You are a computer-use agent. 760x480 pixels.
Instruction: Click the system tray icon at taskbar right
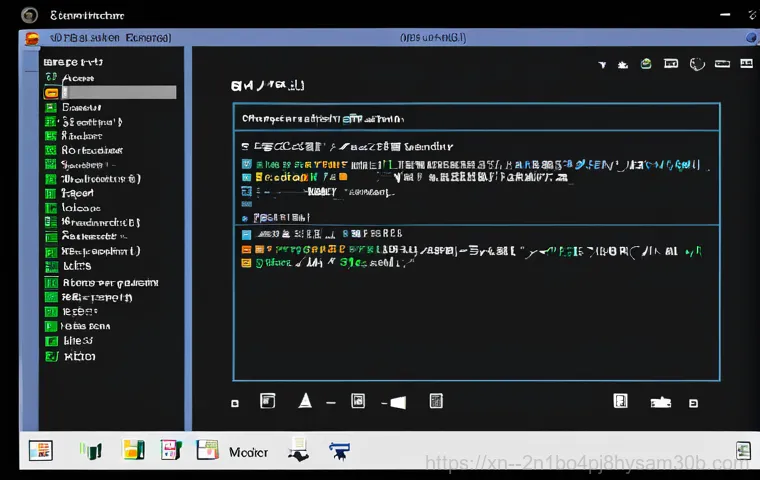[742, 450]
